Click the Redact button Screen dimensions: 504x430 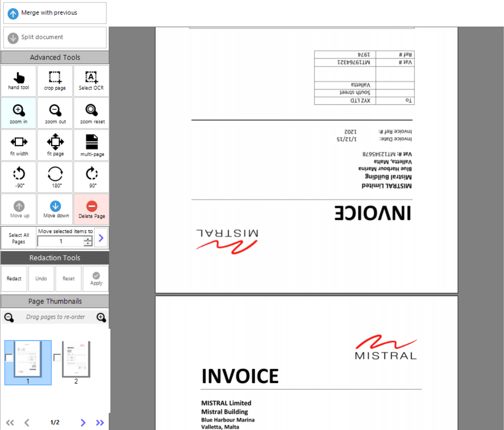(14, 279)
